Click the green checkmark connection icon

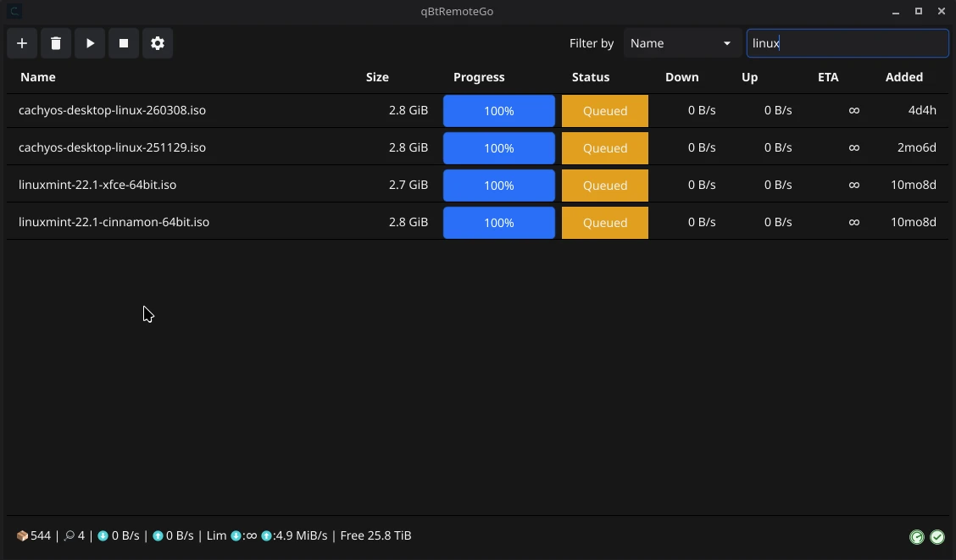click(937, 537)
